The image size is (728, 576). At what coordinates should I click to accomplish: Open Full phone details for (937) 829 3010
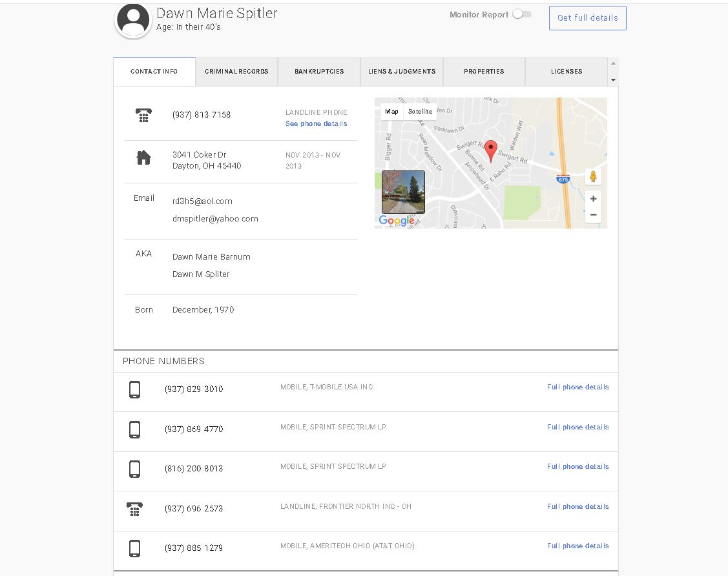tap(577, 387)
